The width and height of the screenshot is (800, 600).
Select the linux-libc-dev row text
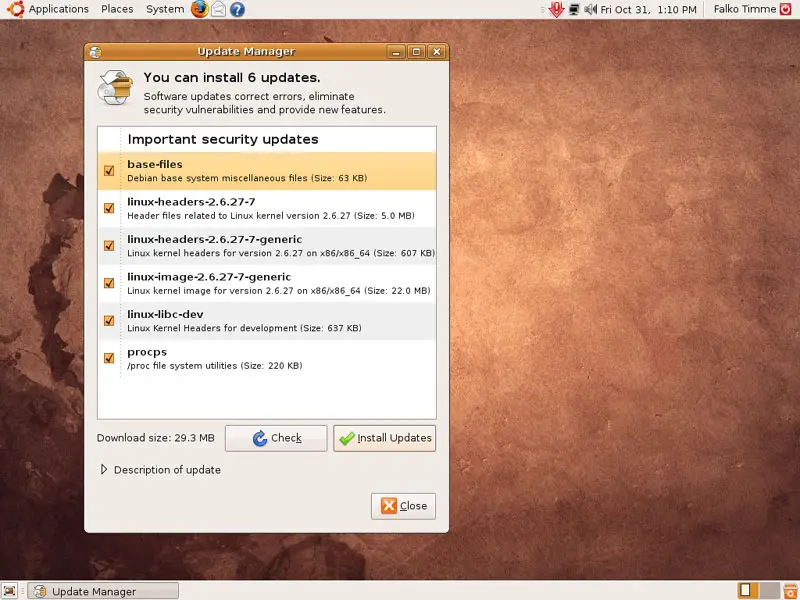[x=244, y=321]
